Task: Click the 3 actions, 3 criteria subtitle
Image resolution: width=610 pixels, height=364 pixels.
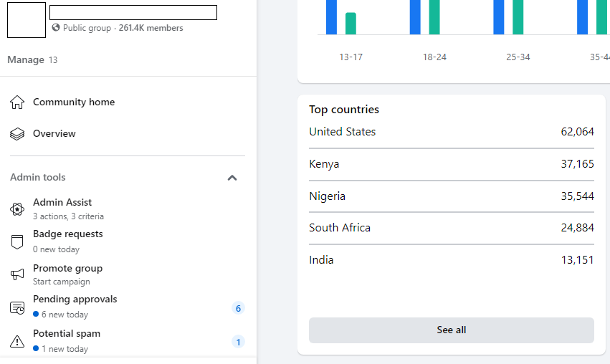Action: pyautogui.click(x=69, y=216)
